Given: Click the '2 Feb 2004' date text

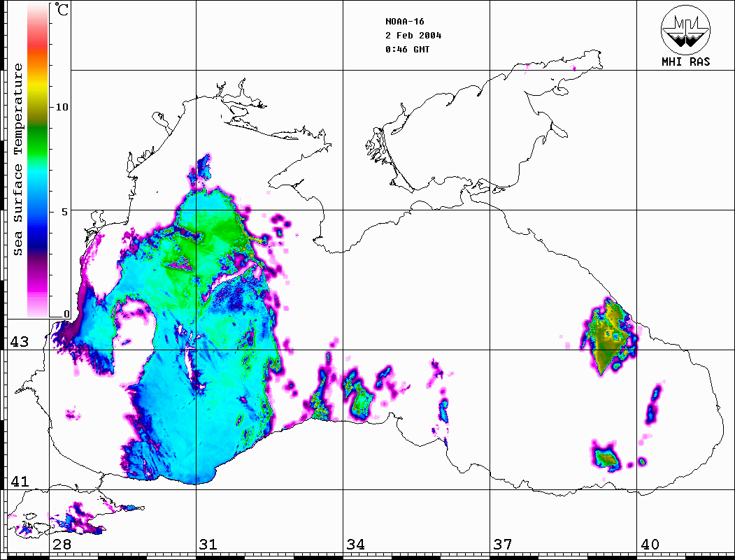Looking at the screenshot, I should coord(413,36).
